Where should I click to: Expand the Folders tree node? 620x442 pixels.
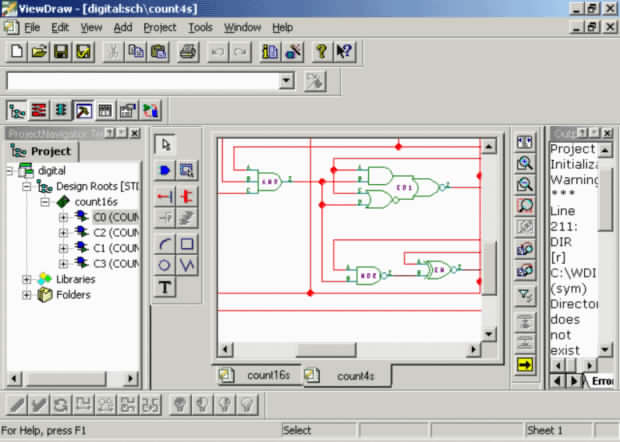[27, 295]
